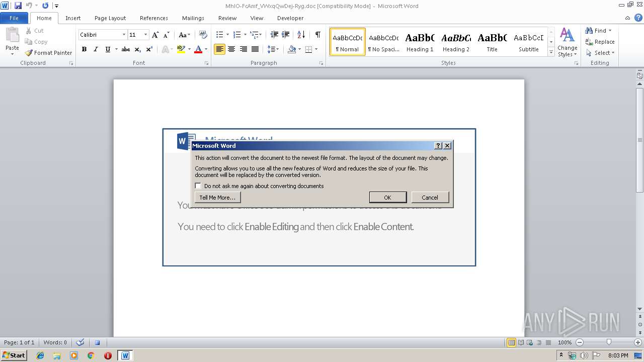Switch to Outline view
The width and height of the screenshot is (644, 362).
click(538, 342)
